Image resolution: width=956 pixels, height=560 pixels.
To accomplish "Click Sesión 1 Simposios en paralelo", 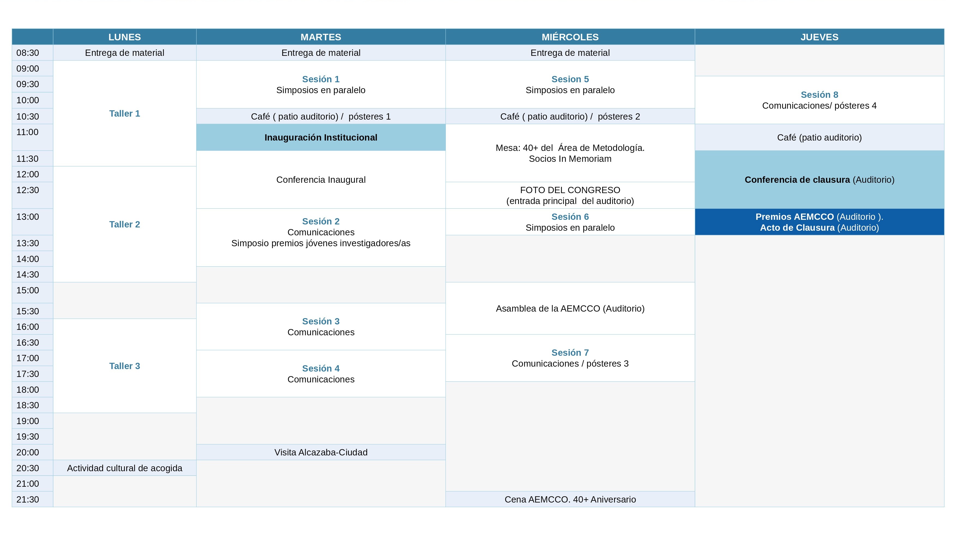I will [x=320, y=84].
